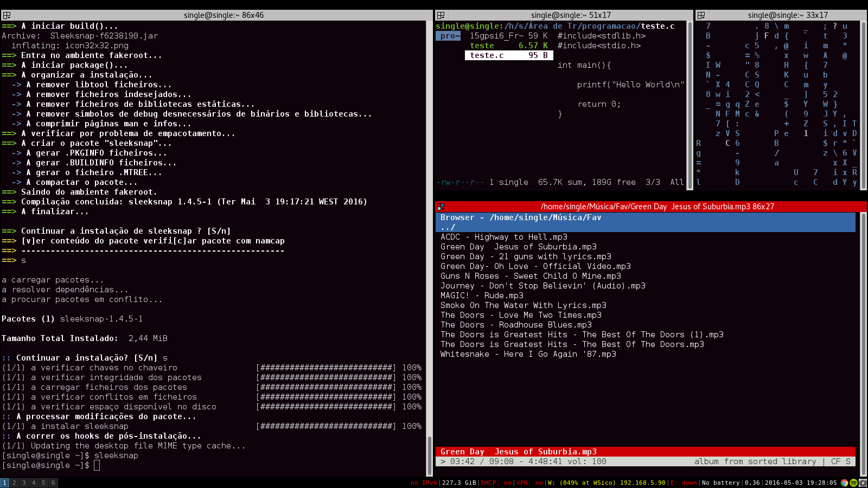
Task: Click the music player window title icon
Action: 441,207
